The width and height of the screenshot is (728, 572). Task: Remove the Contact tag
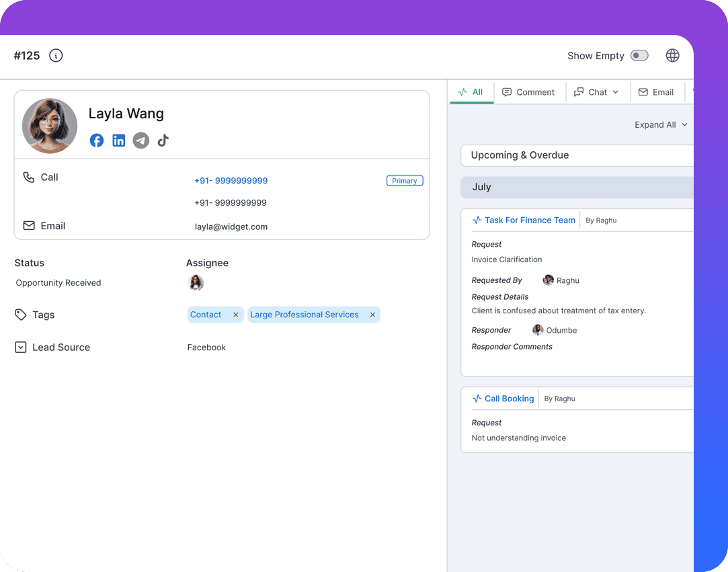pos(235,315)
